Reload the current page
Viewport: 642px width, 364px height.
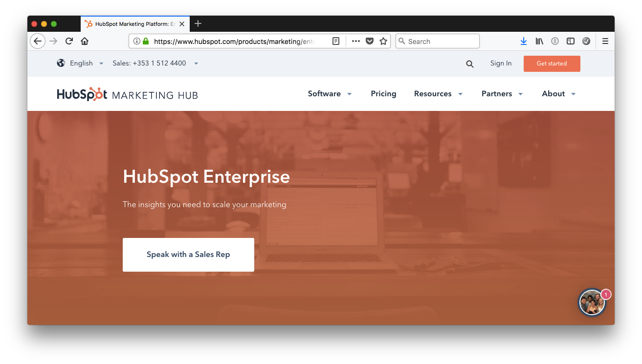pos(69,41)
